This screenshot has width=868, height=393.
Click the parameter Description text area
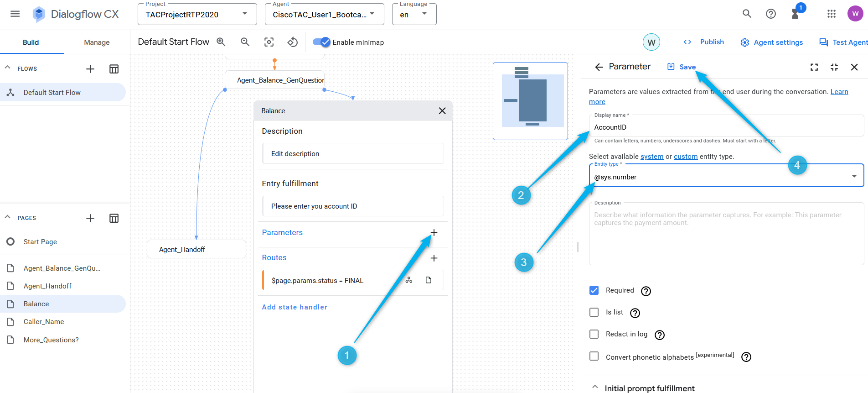click(727, 234)
